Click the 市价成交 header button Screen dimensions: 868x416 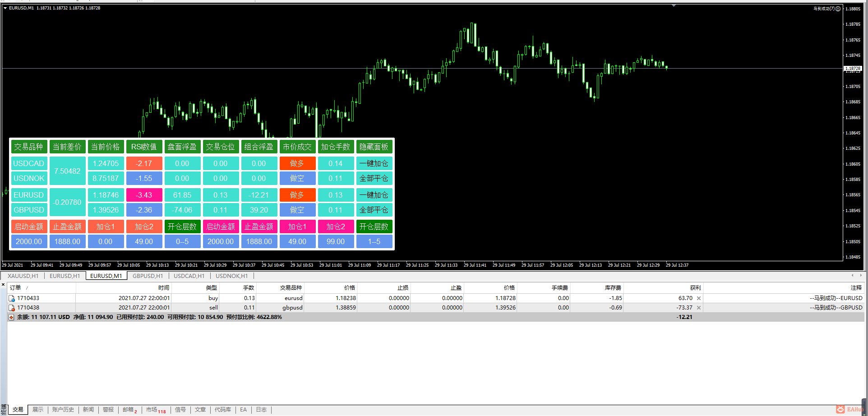297,147
